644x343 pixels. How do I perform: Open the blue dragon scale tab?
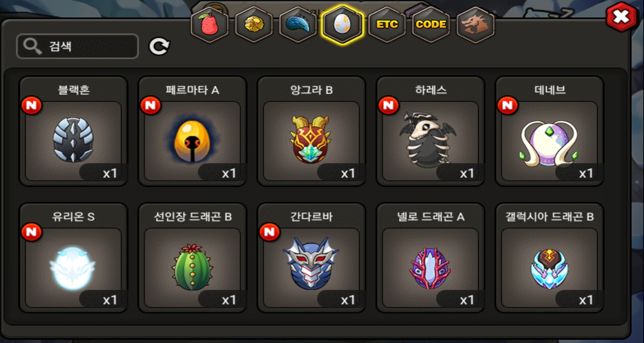click(x=298, y=24)
